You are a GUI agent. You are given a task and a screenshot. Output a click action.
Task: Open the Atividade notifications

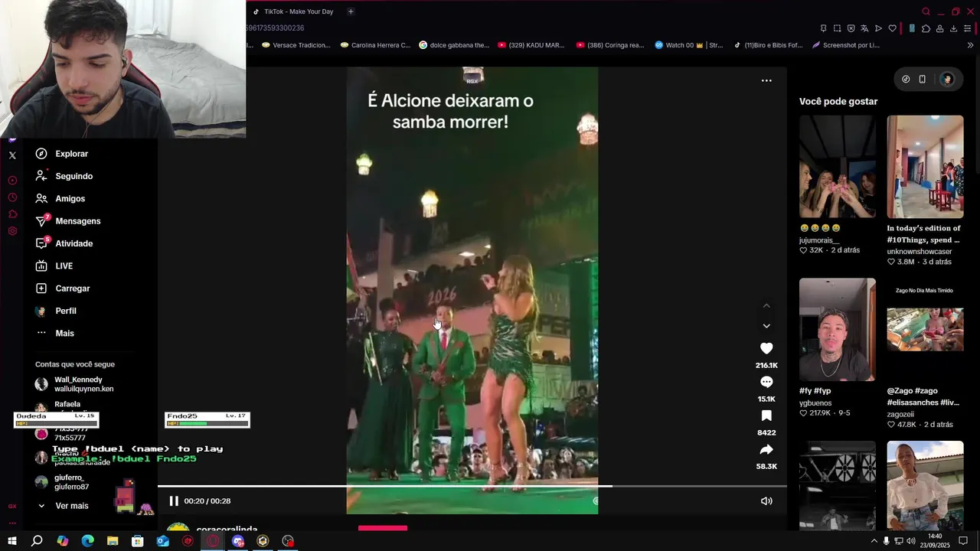coord(64,243)
